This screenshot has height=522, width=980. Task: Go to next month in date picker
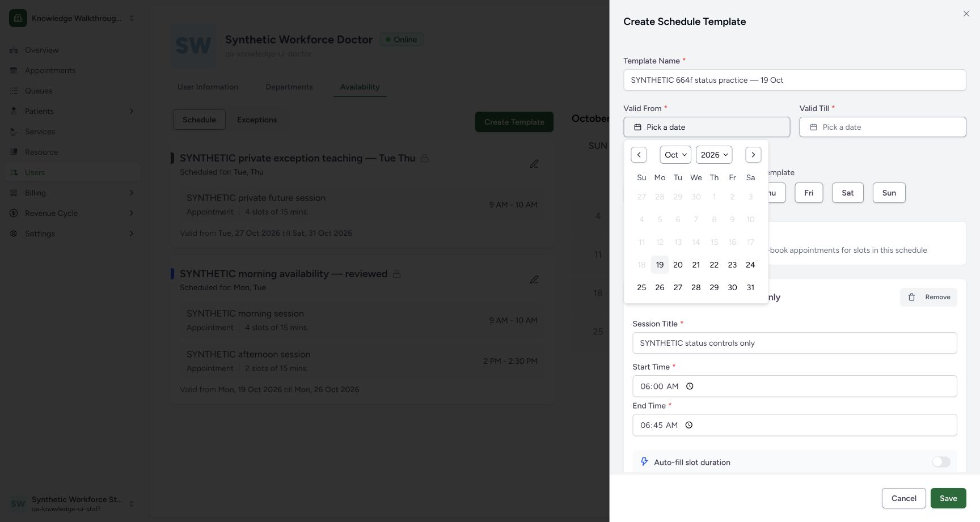(x=753, y=155)
